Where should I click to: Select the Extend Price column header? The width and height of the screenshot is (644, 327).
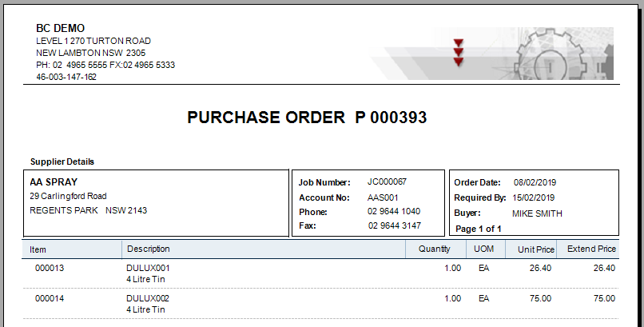point(591,249)
